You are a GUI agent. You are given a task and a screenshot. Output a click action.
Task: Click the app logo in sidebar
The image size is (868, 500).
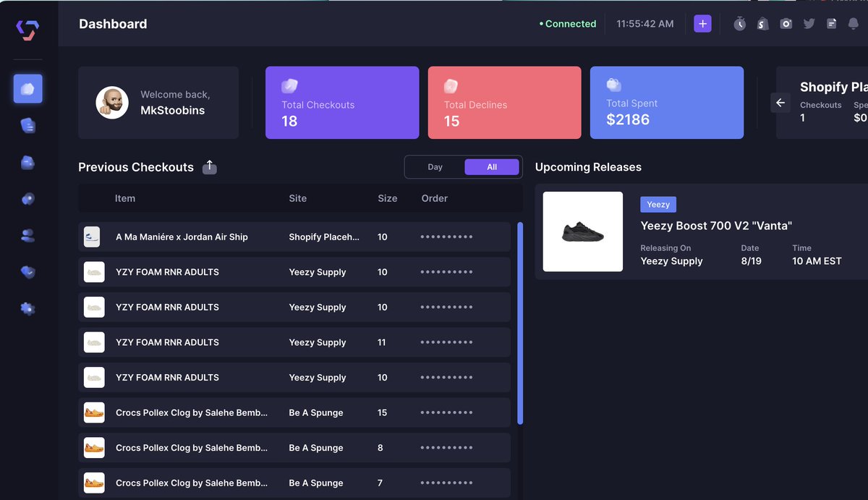pos(27,30)
